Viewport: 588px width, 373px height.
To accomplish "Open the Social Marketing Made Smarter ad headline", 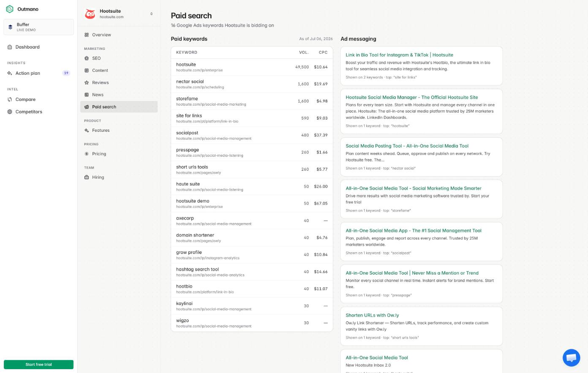I will click(x=414, y=188).
